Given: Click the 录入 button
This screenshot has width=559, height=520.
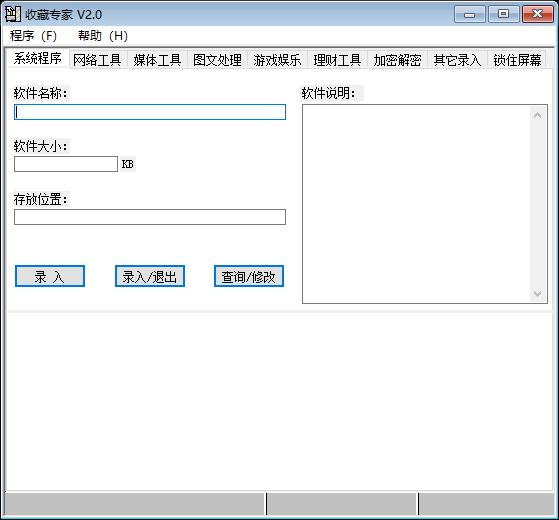Looking at the screenshot, I should coord(50,276).
